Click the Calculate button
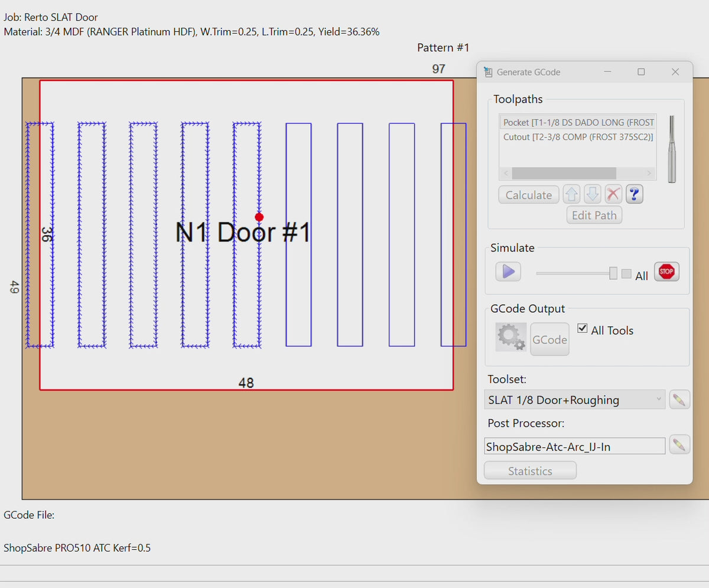This screenshot has width=709, height=588. point(528,195)
